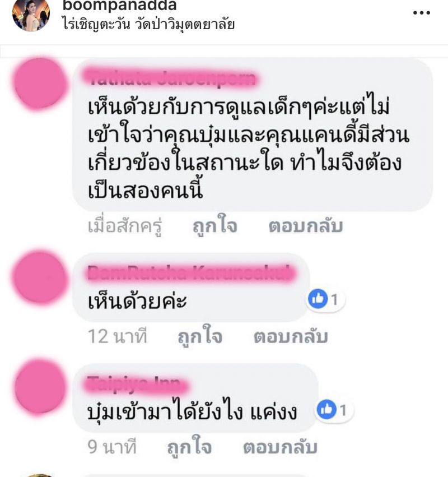
Task: Open the blurred name of the second commenter
Action: tap(190, 273)
